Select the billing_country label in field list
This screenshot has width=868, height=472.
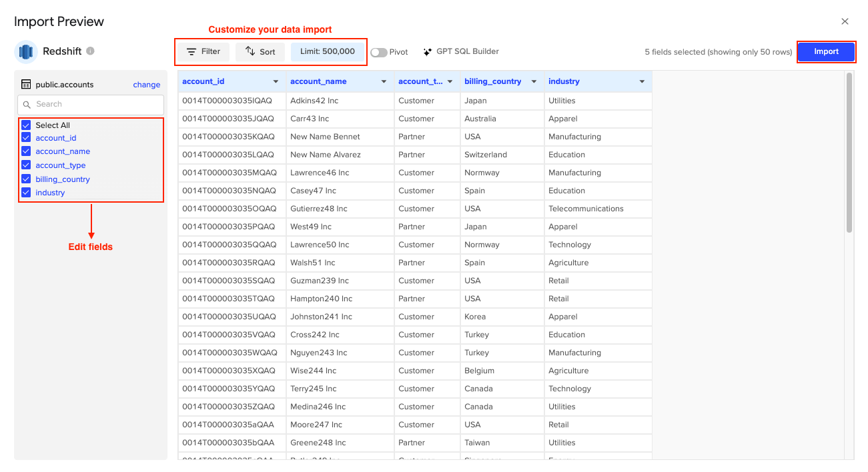(63, 179)
